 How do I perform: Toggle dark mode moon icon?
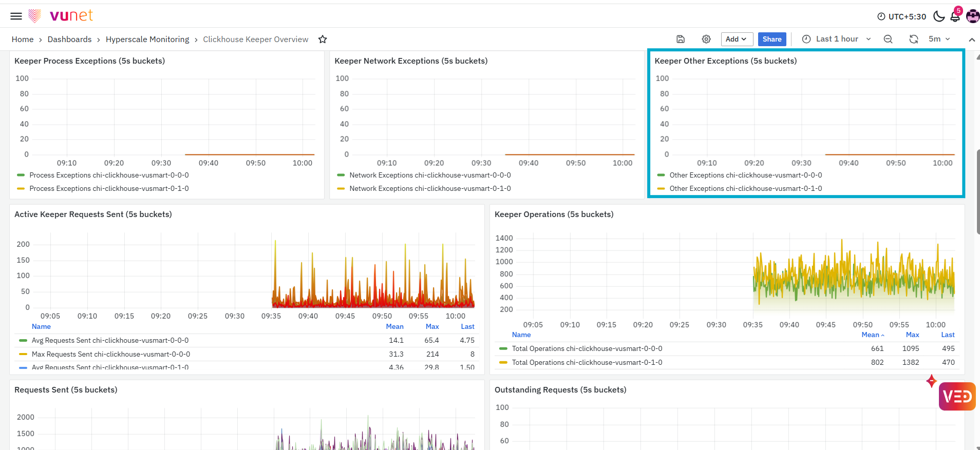pyautogui.click(x=939, y=16)
